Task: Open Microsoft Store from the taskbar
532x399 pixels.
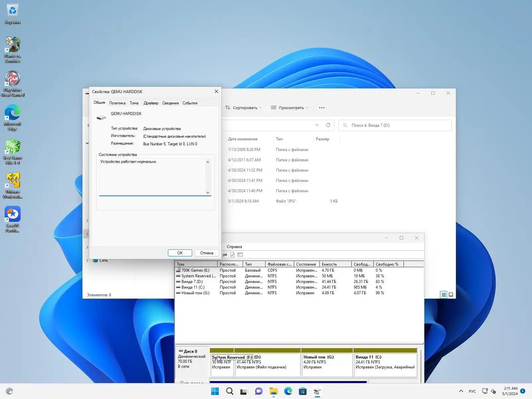Action: point(303,391)
